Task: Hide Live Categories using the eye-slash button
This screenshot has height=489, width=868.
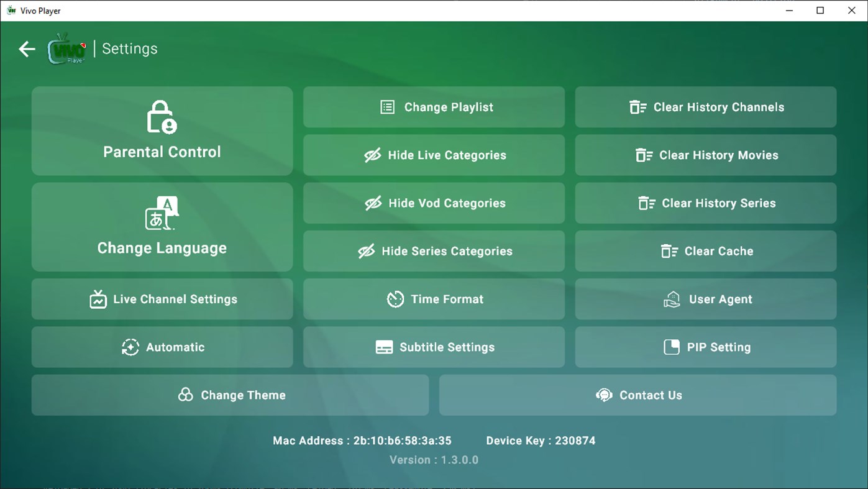Action: (x=434, y=155)
